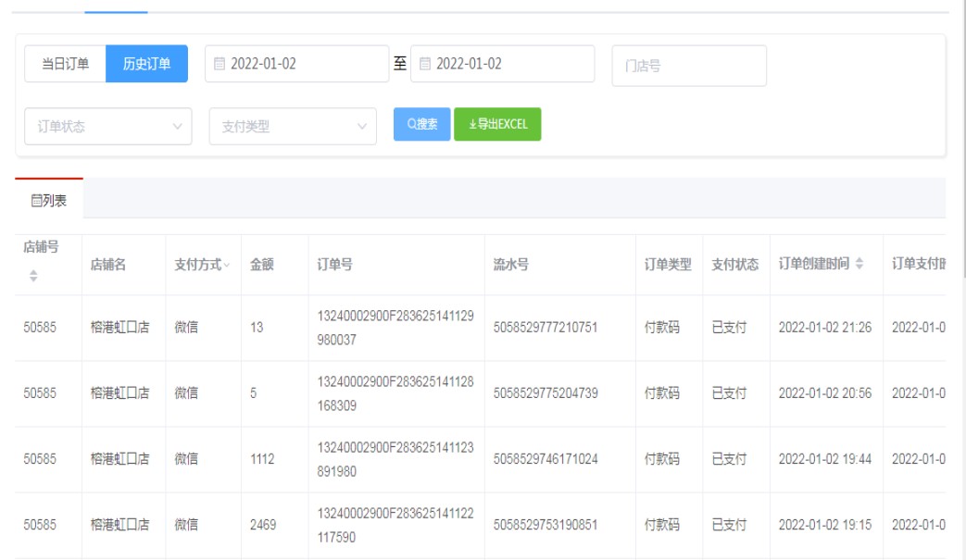Click the row with amount 1112

[x=262, y=459]
